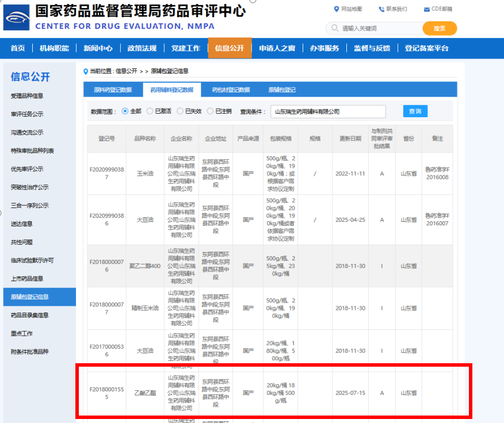Open 药品目录集信息 in the sidebar
This screenshot has height=423, width=504.
(x=29, y=315)
